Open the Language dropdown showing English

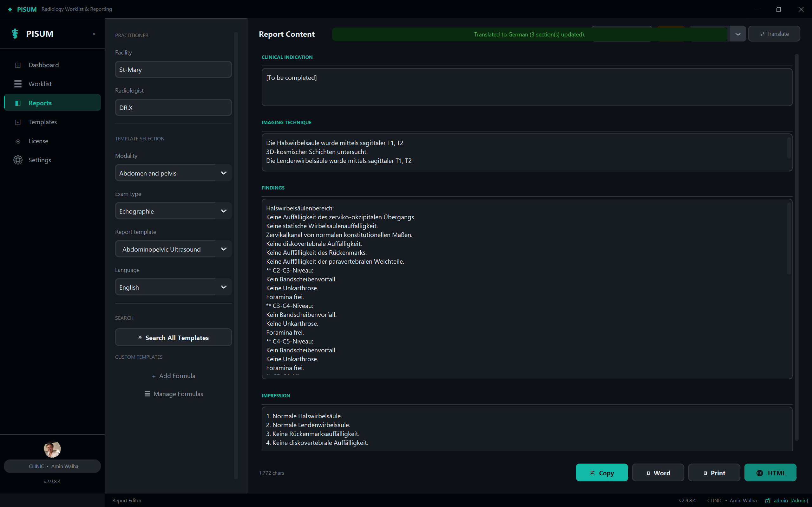pyautogui.click(x=173, y=287)
